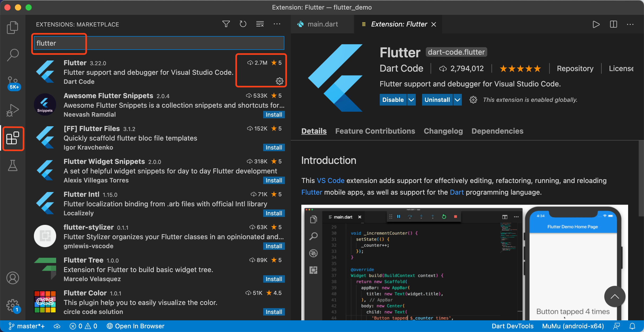The height and width of the screenshot is (332, 644).
Task: Click the five-star rating of Flutter extension
Action: click(x=520, y=69)
